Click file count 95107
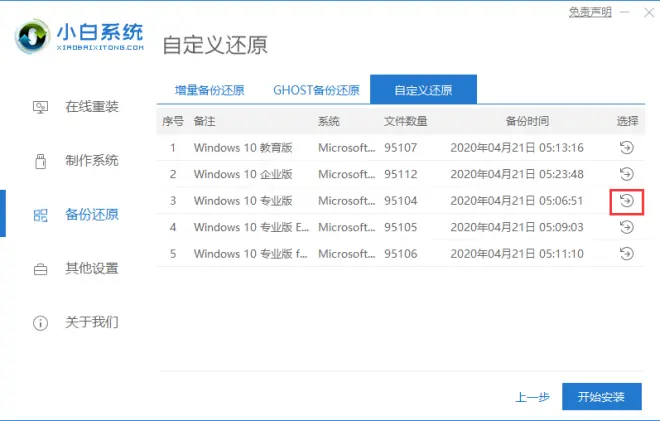Viewport: 660px width, 421px height. [400, 148]
